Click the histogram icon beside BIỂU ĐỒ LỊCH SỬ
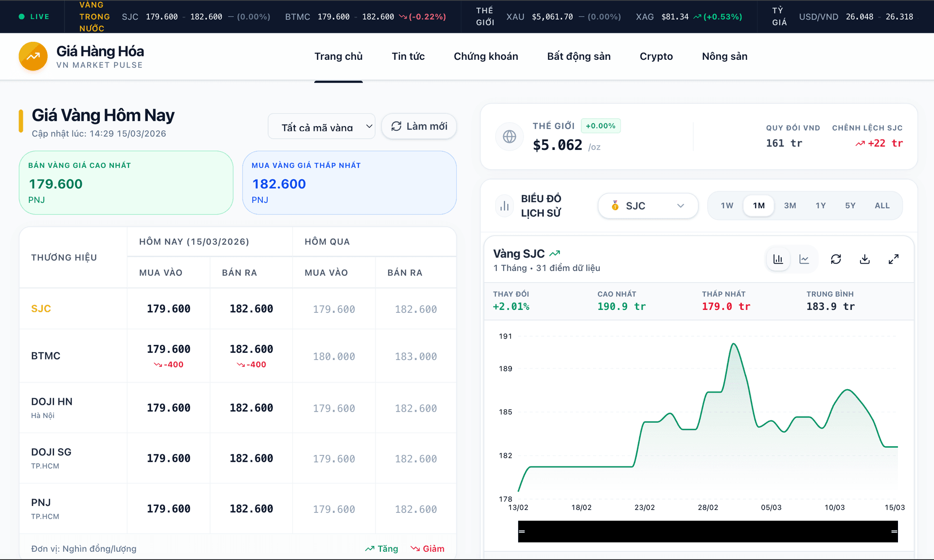The height and width of the screenshot is (560, 934). [504, 205]
